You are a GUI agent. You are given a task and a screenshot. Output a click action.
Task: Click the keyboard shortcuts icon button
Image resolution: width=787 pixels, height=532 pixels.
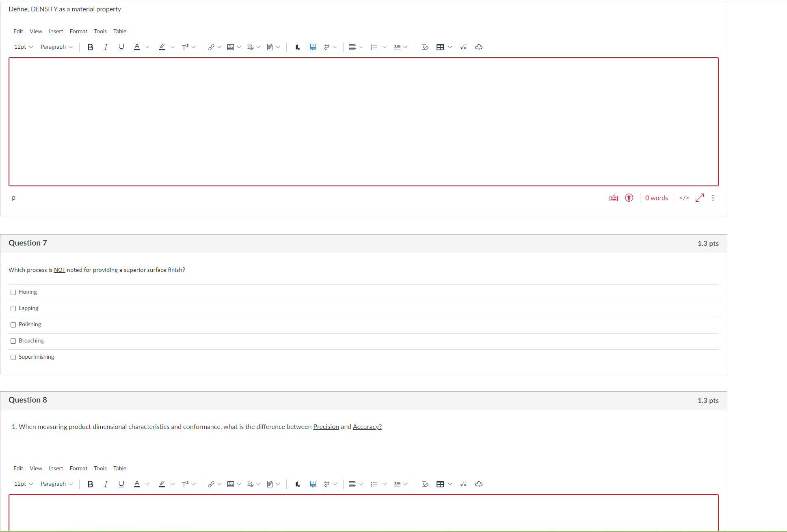[614, 198]
